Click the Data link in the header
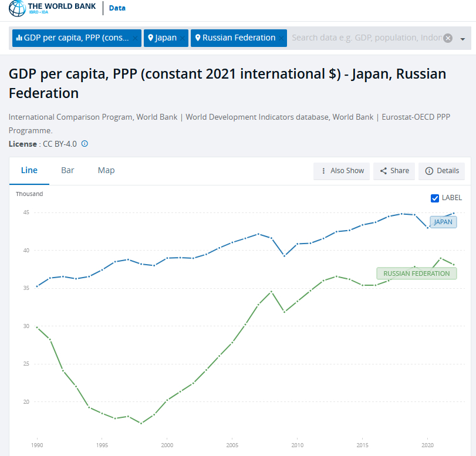Viewport: 476px width, 456px height. (117, 8)
